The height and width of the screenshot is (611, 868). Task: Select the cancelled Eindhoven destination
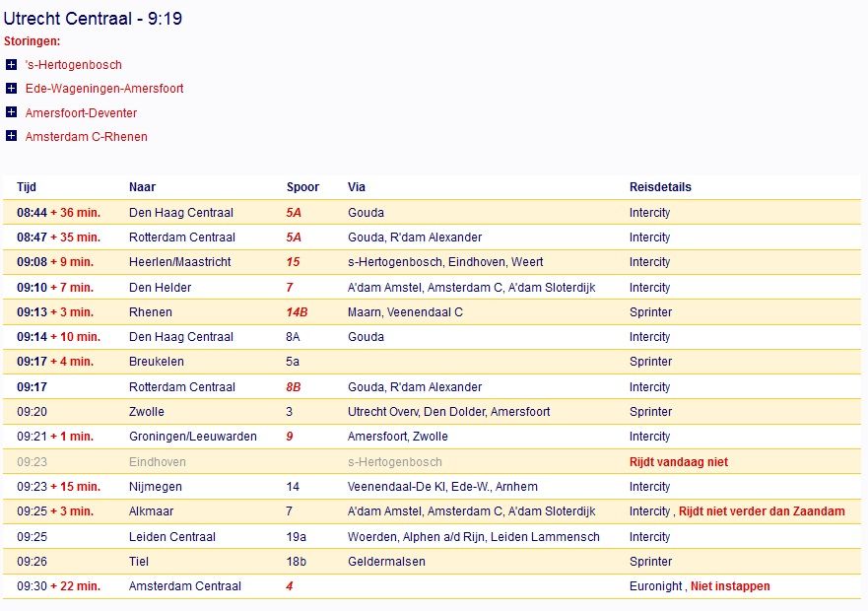[x=158, y=462]
